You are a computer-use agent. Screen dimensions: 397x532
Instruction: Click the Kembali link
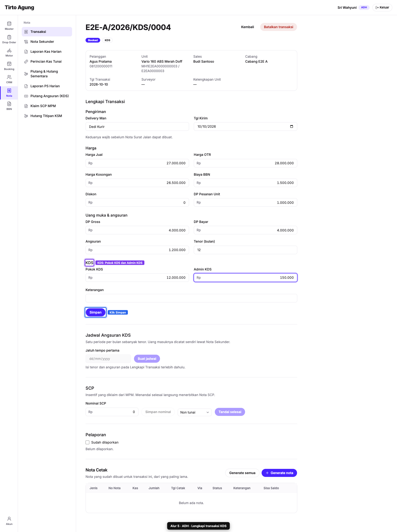[247, 27]
